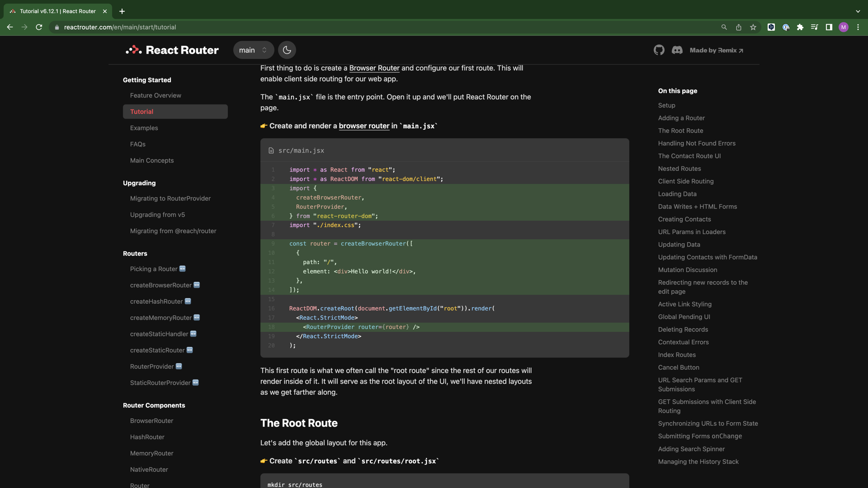Click the zoom magnifier icon

[724, 27]
